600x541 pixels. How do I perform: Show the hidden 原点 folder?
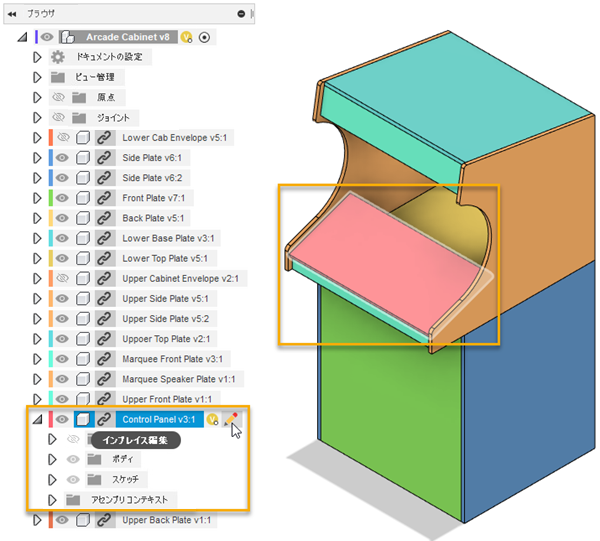pyautogui.click(x=58, y=97)
